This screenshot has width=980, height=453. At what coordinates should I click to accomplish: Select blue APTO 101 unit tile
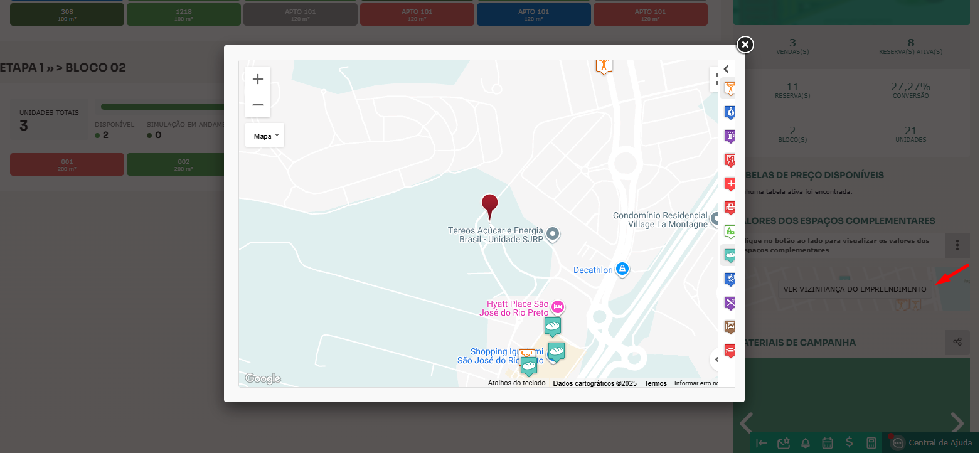click(x=534, y=14)
